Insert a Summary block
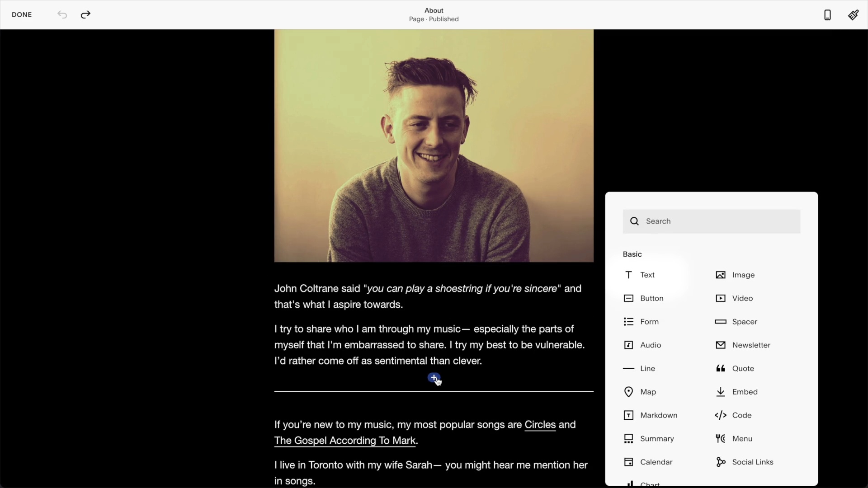 click(x=656, y=438)
